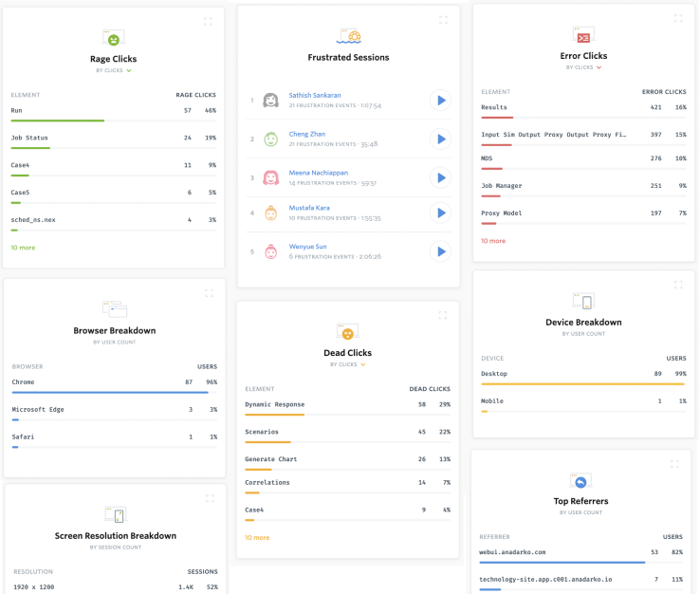Play Cheng Zhan's session recording
Viewport: 700px width, 594px height.
pos(441,139)
